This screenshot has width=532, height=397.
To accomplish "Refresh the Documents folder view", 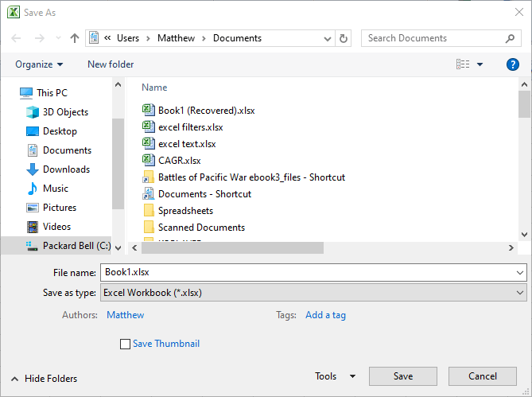I will click(x=344, y=38).
